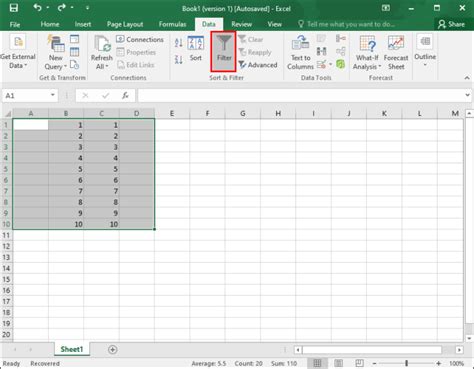The height and width of the screenshot is (369, 474).
Task: Click the Connections button
Action: (x=140, y=39)
